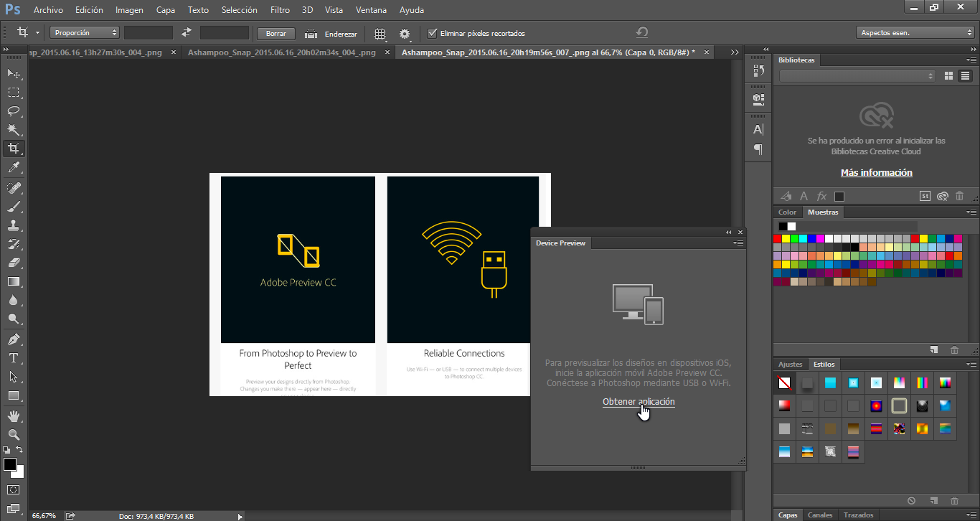980x521 pixels.
Task: Select the Rectangular Marquee tool
Action: point(14,93)
